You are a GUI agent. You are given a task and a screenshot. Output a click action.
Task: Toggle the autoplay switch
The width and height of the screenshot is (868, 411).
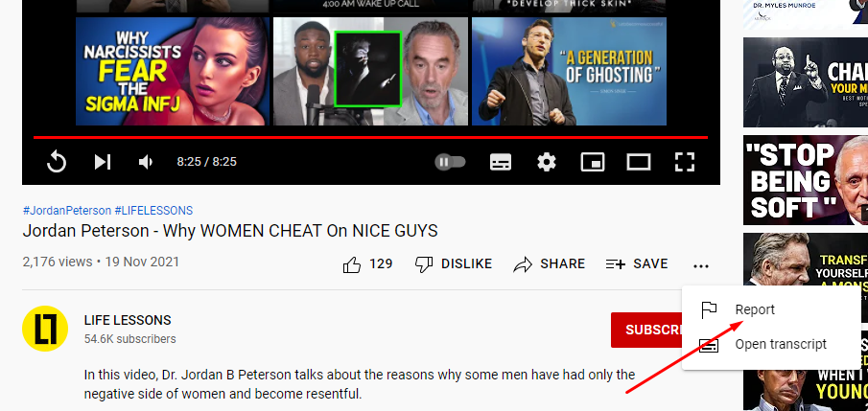pyautogui.click(x=450, y=162)
